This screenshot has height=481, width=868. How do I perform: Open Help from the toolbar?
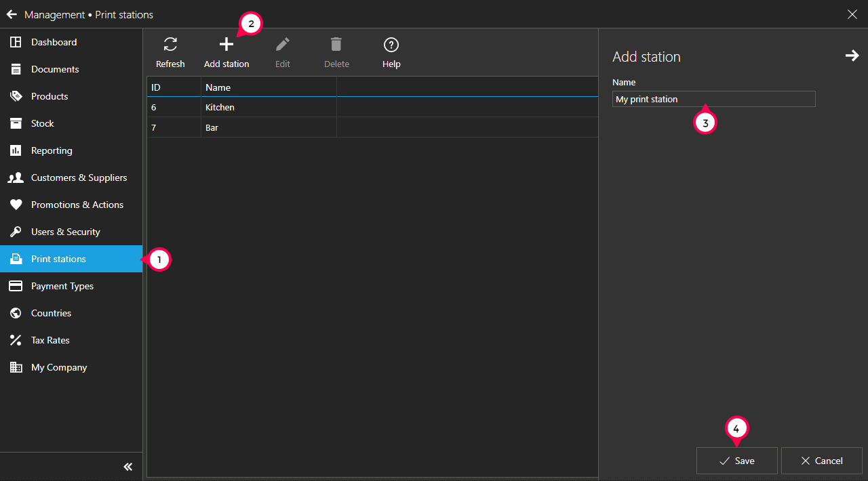(x=391, y=53)
